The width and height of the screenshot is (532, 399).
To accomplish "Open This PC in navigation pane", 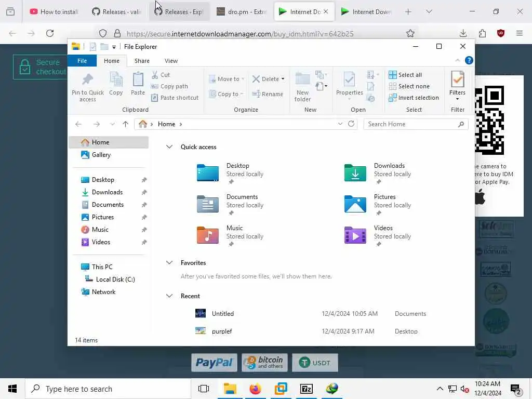I will point(102,267).
